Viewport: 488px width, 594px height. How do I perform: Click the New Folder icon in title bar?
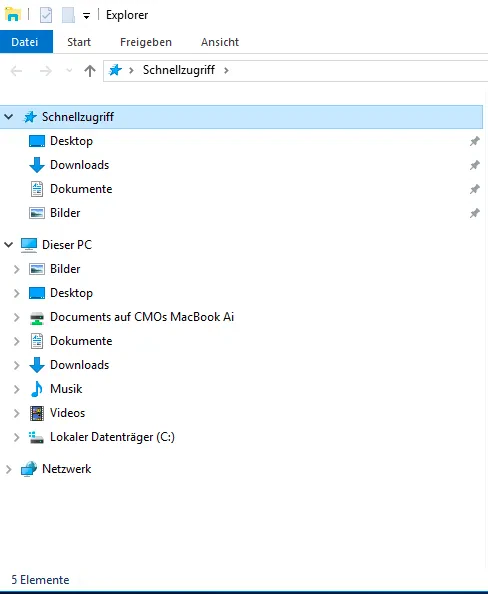(68, 15)
